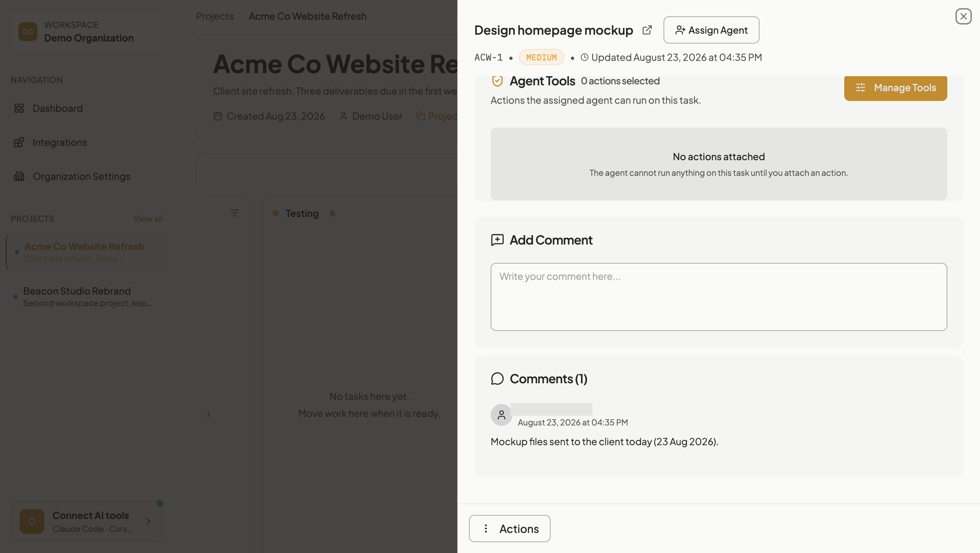Click the comment timestamp August 23, 2026
Image resolution: width=980 pixels, height=553 pixels.
coord(573,422)
